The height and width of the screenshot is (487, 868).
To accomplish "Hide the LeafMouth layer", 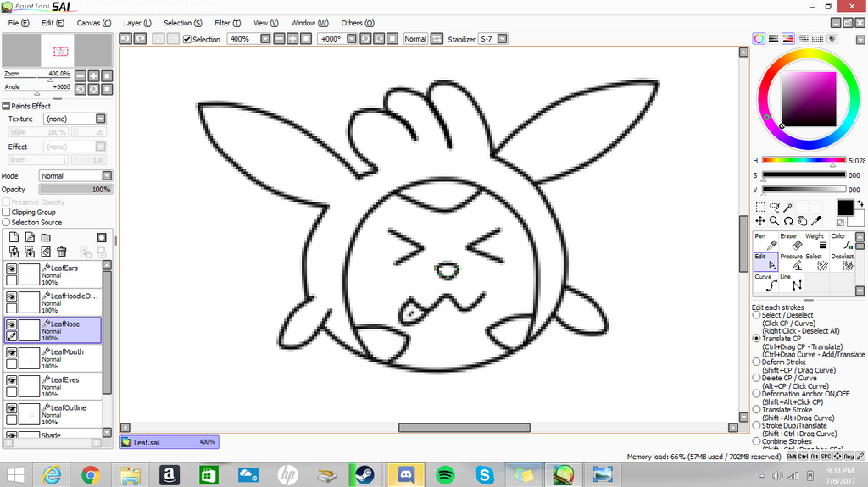I will tap(12, 352).
